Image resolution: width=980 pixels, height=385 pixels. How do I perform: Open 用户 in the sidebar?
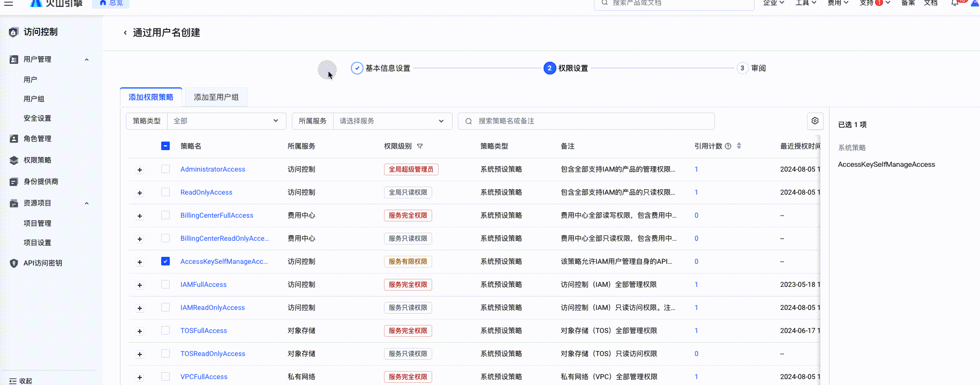pyautogui.click(x=31, y=79)
